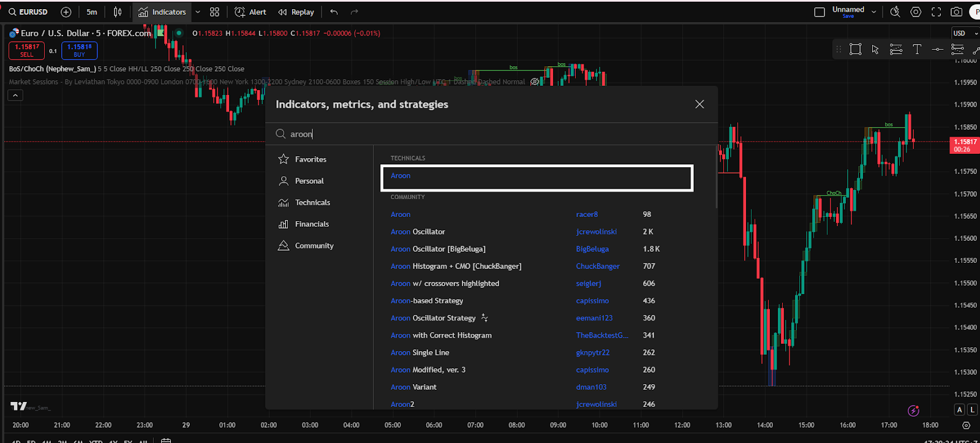The image size is (980, 443).
Task: Create an Alert from the top toolbar
Action: [x=251, y=12]
